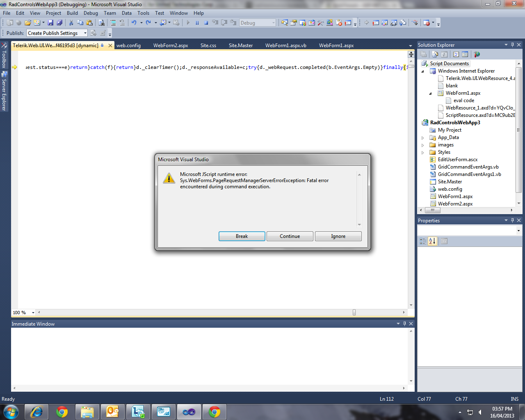Collapse the WebForm1.aspx script node
This screenshot has width=525, height=420.
click(x=431, y=94)
